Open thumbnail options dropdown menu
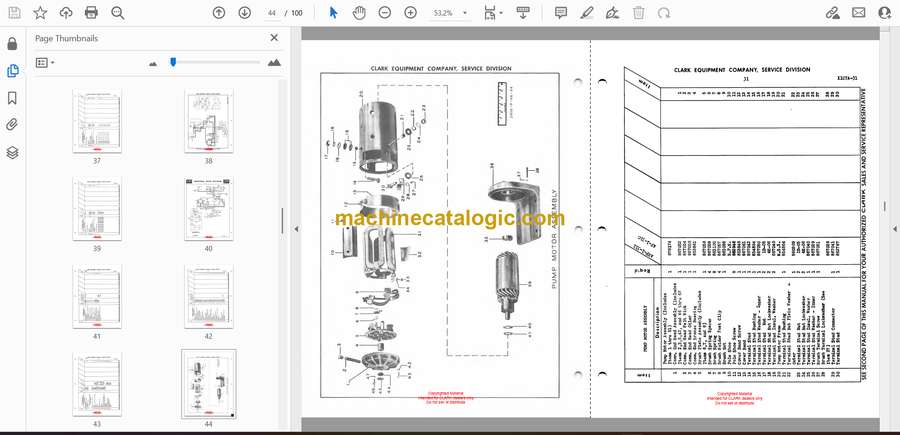The width and height of the screenshot is (900, 435). (x=45, y=63)
